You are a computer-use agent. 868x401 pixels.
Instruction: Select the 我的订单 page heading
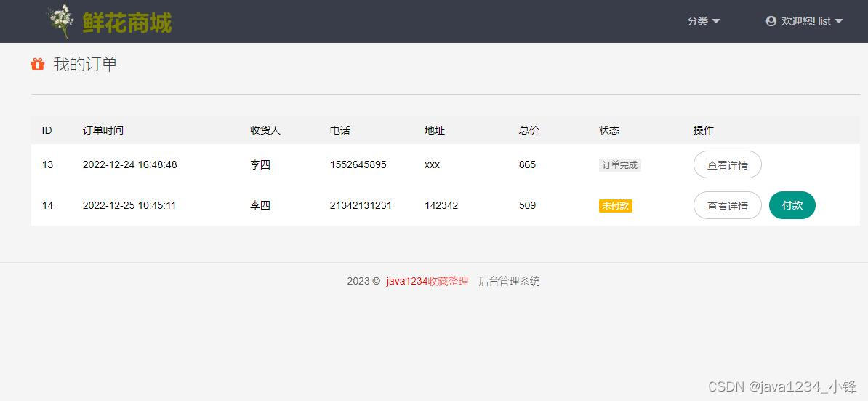[x=85, y=64]
